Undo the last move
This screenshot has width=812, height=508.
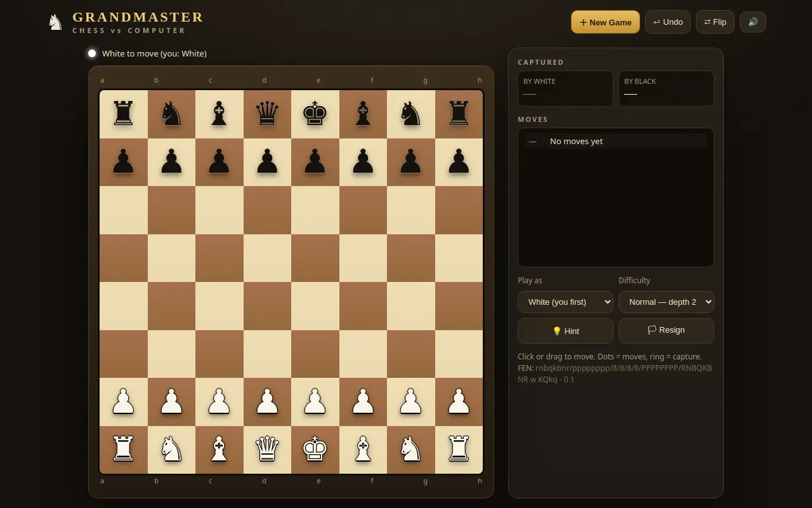668,22
